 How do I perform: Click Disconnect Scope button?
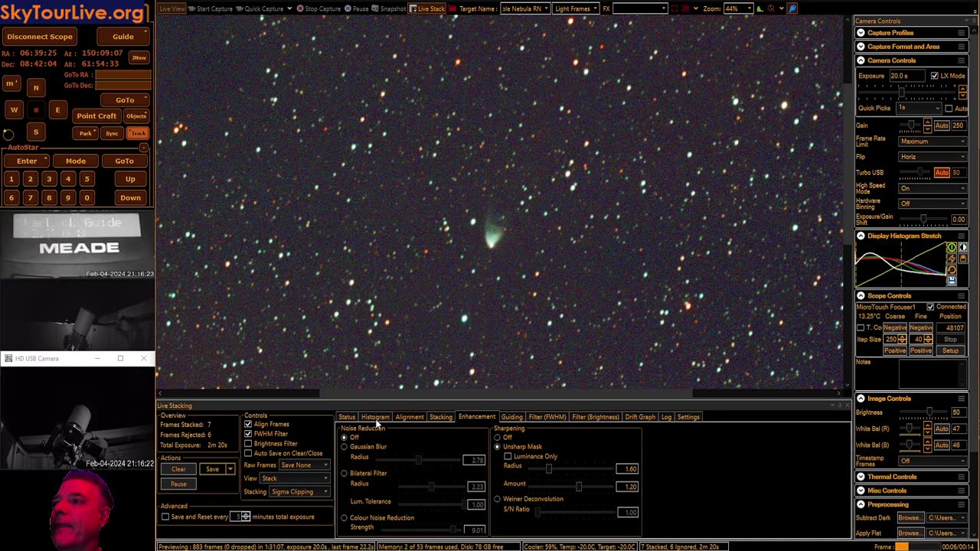pyautogui.click(x=40, y=37)
